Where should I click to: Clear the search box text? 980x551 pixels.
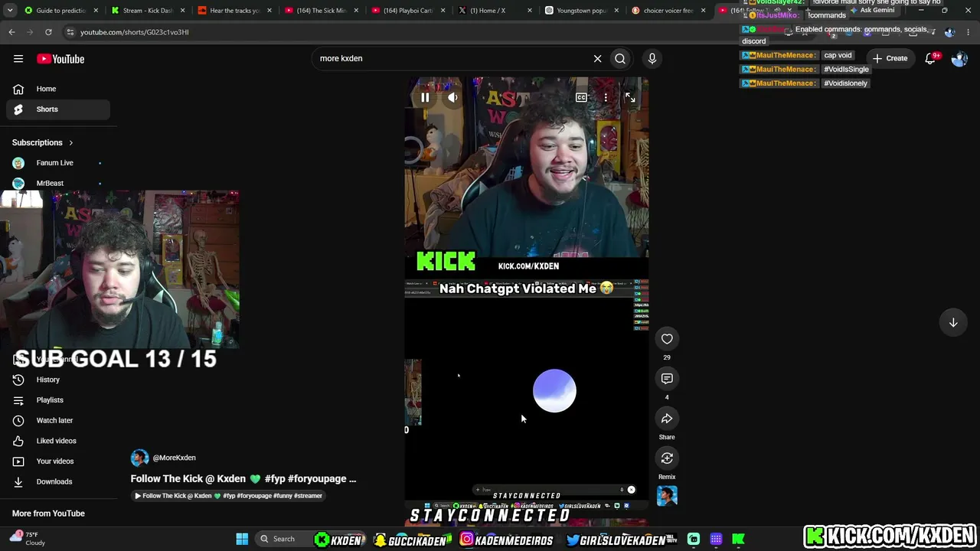point(598,58)
